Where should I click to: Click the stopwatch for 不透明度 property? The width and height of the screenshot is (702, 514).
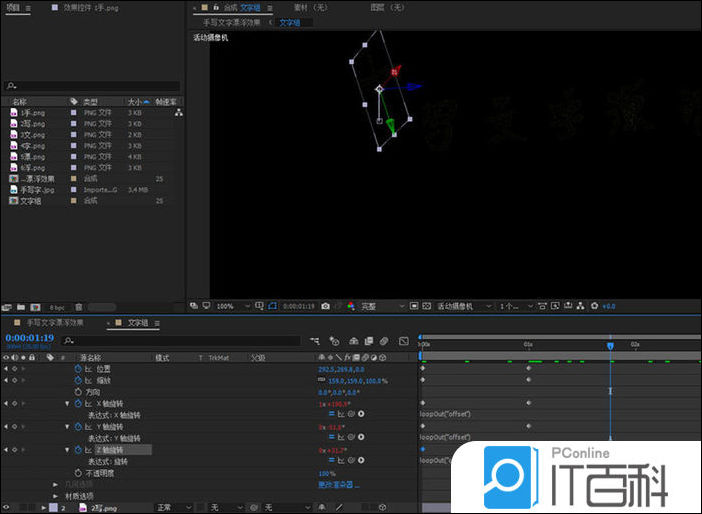pos(79,473)
